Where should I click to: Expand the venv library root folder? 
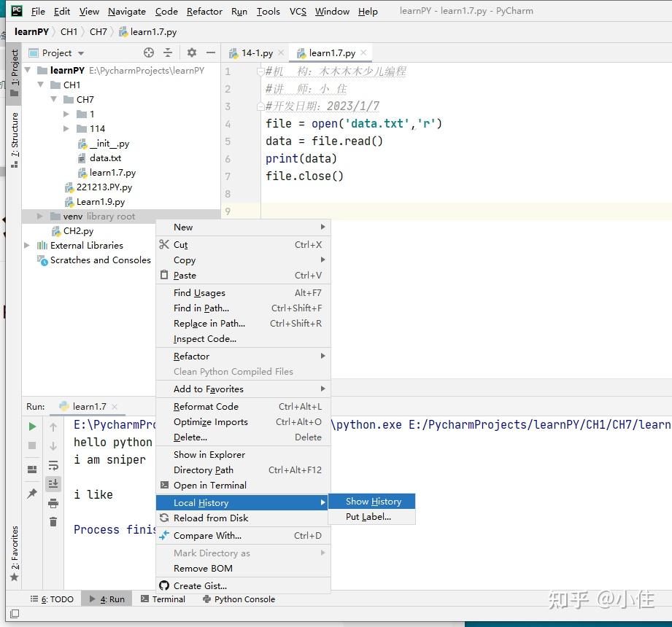[x=40, y=216]
